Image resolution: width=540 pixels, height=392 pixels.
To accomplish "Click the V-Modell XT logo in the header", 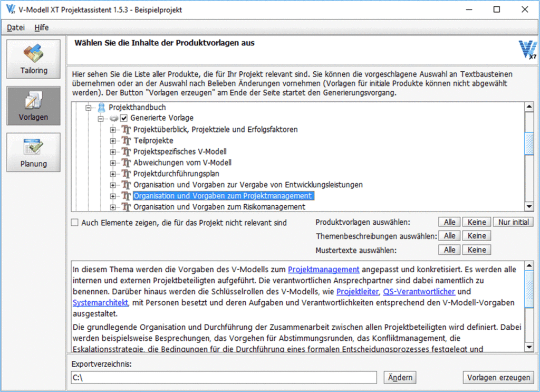I will coord(527,50).
